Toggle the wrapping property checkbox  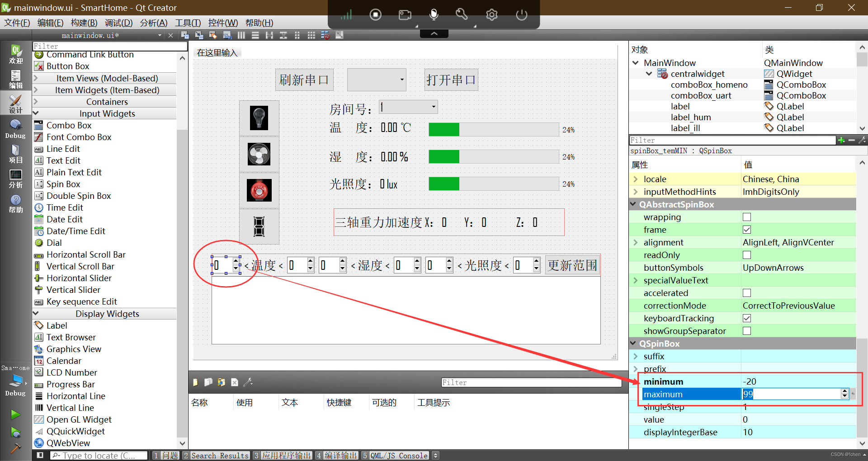click(x=747, y=217)
